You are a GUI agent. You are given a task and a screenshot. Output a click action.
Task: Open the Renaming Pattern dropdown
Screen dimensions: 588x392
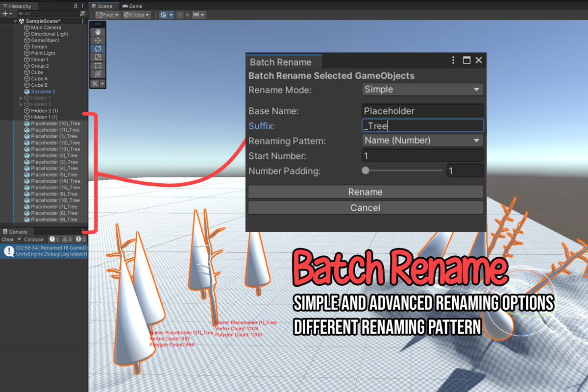tap(423, 141)
